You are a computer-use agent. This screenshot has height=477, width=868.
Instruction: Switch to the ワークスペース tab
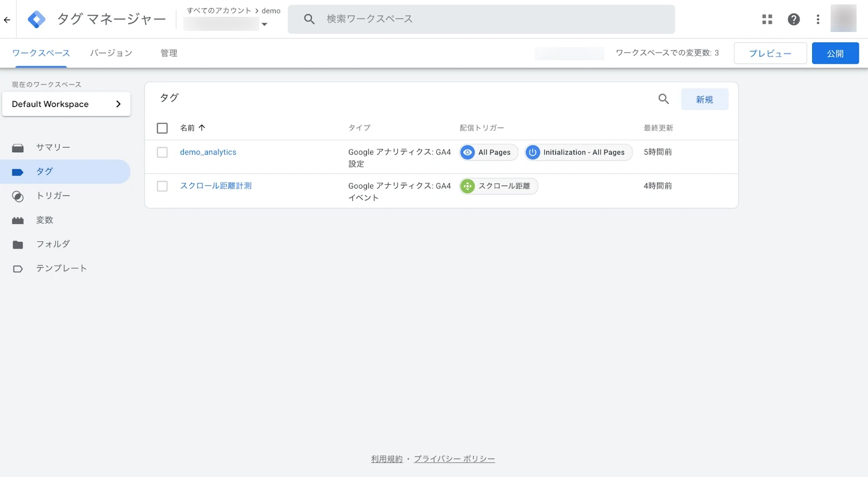pyautogui.click(x=41, y=53)
